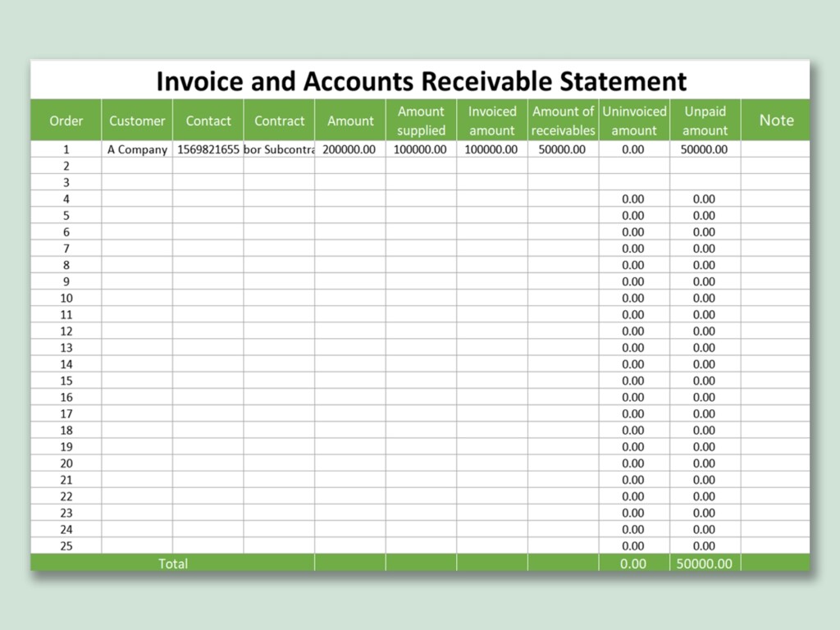Click the Uninvoiced 0.00 cell in row 16
This screenshot has height=630, width=840.
click(633, 398)
